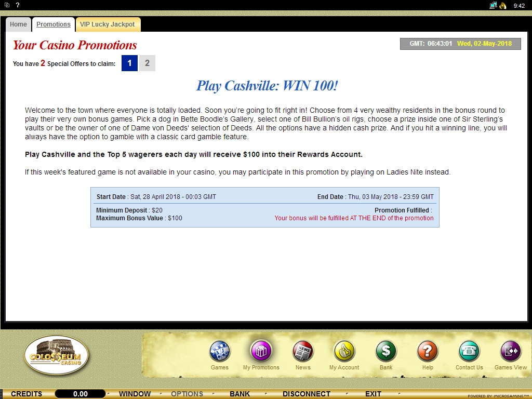Click EXIT in the bottom bar

point(373,394)
